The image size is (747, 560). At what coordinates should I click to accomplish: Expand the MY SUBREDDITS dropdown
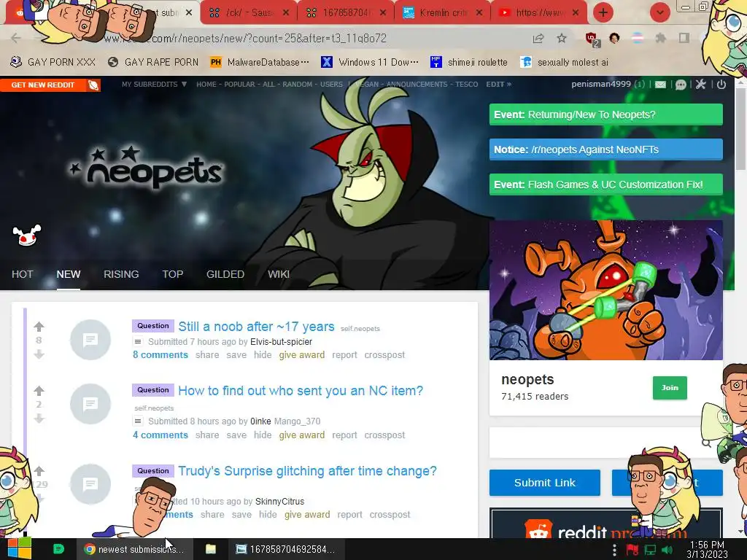tap(154, 85)
